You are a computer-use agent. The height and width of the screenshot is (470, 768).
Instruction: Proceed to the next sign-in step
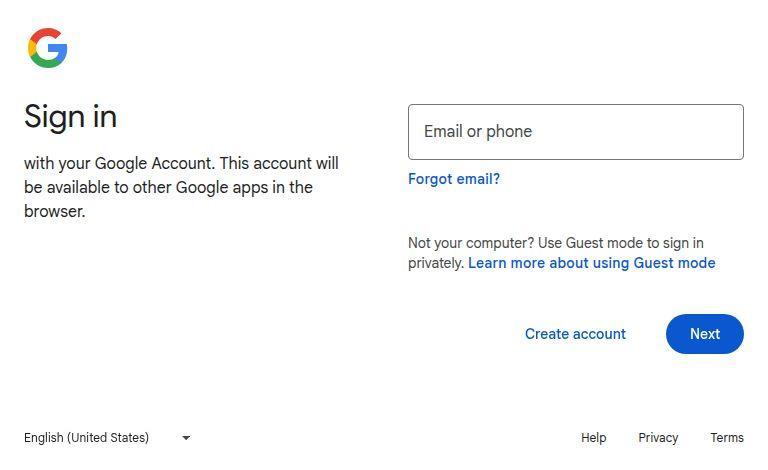coord(704,334)
